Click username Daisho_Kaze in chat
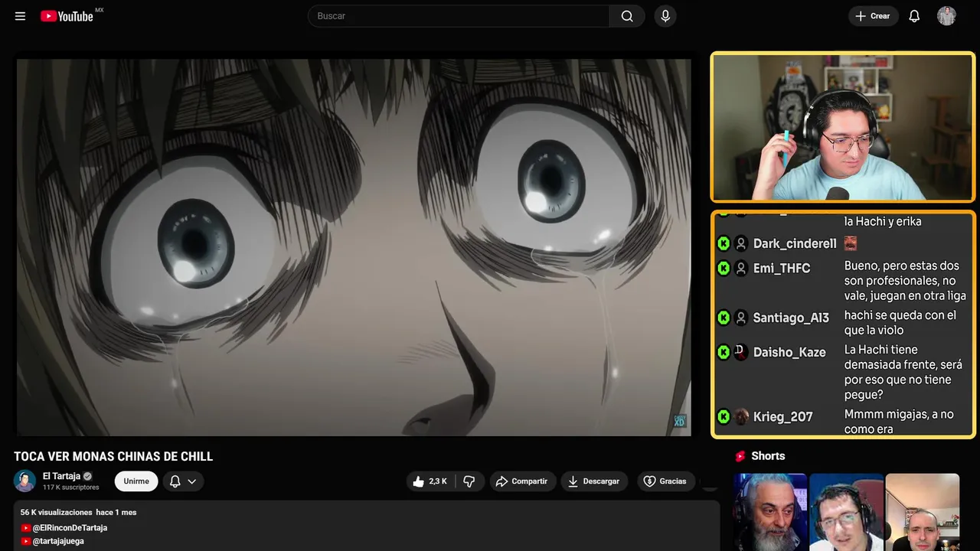This screenshot has height=551, width=980. [x=789, y=352]
